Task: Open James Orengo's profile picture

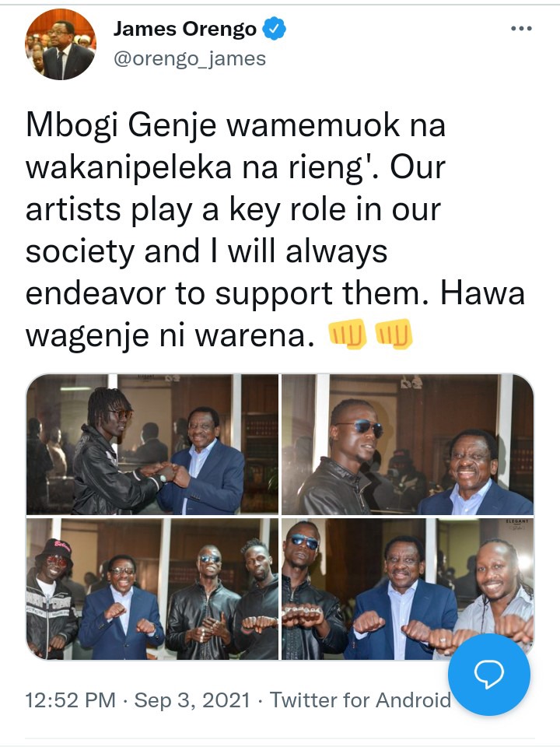Action: tap(61, 44)
